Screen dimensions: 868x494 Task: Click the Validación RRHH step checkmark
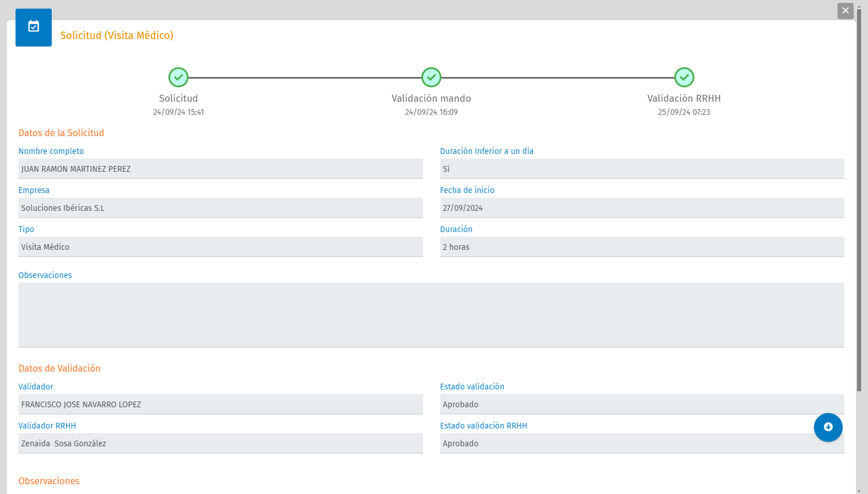[x=684, y=77]
